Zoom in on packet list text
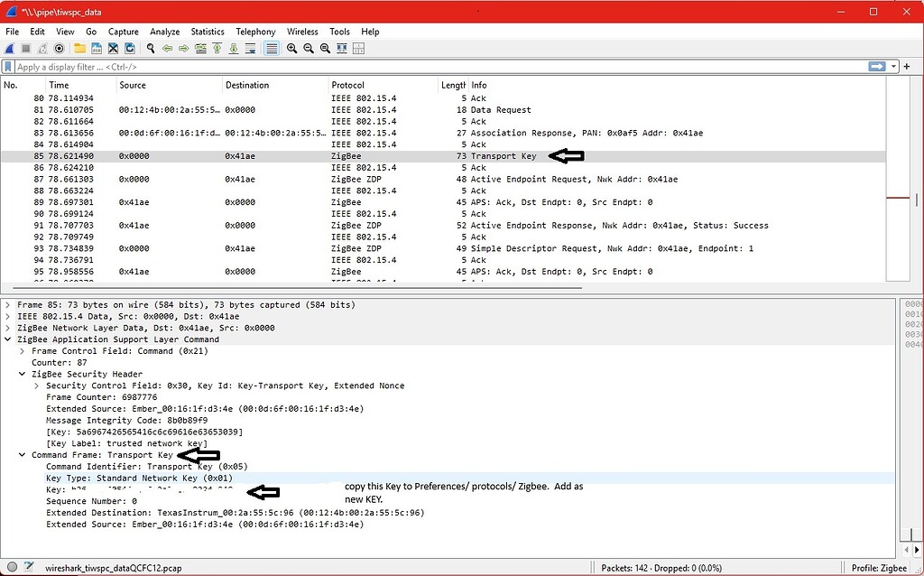 click(x=292, y=48)
